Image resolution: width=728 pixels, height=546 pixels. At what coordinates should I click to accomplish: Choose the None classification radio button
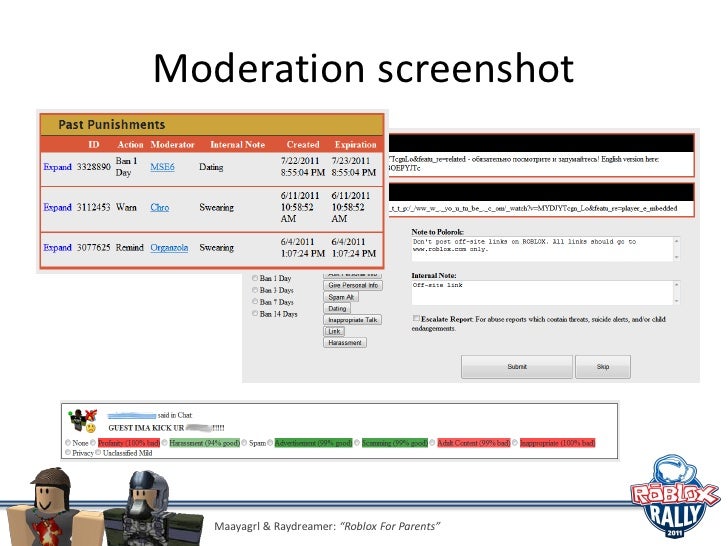[68, 443]
